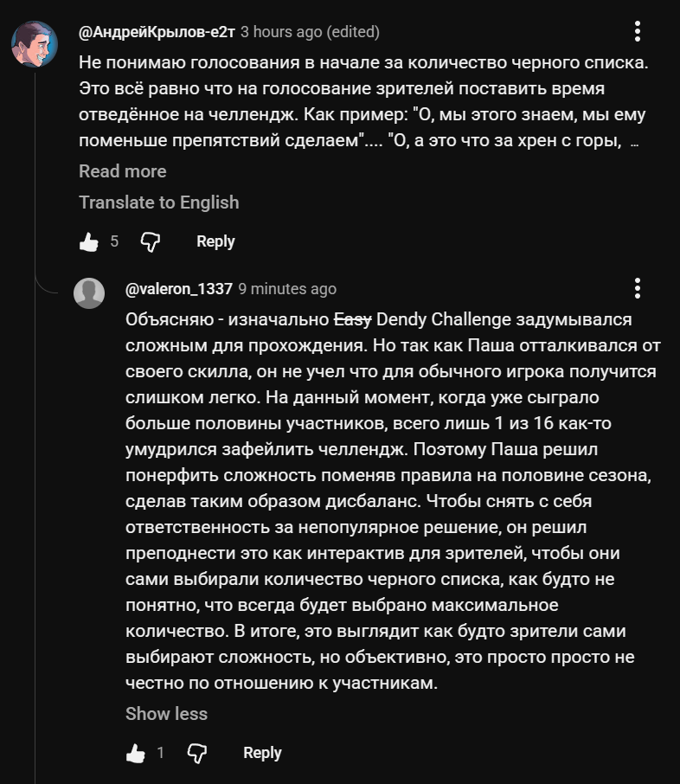Dislike the reply from valeron_1337

click(197, 753)
